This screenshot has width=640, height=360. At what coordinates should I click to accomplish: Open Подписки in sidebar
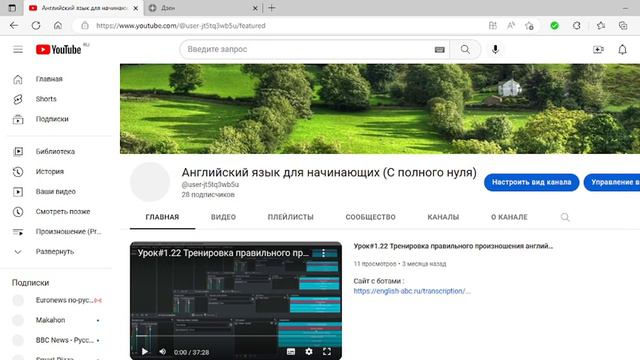[52, 119]
